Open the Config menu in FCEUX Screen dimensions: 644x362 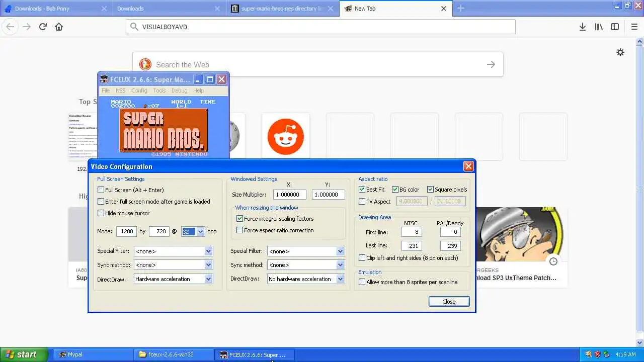click(139, 90)
